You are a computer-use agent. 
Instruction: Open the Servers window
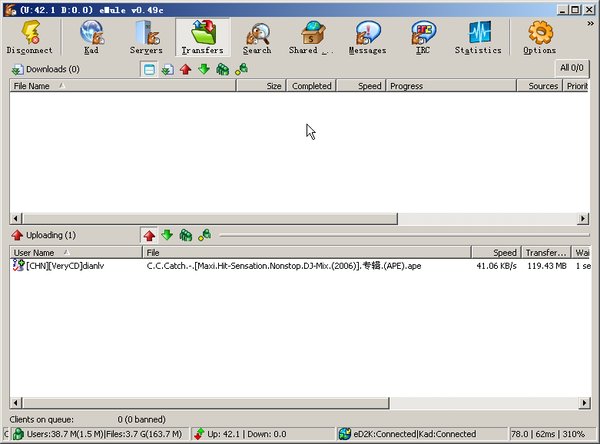pyautogui.click(x=146, y=37)
